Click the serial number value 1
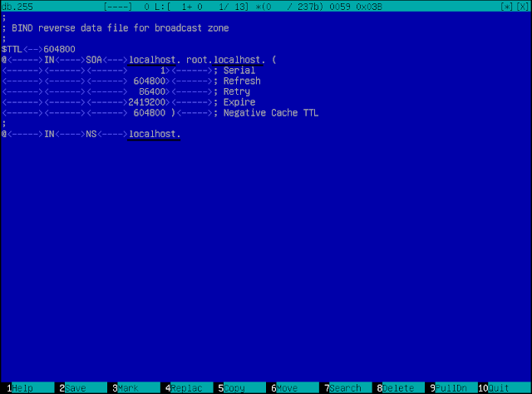The image size is (532, 394). (x=163, y=71)
